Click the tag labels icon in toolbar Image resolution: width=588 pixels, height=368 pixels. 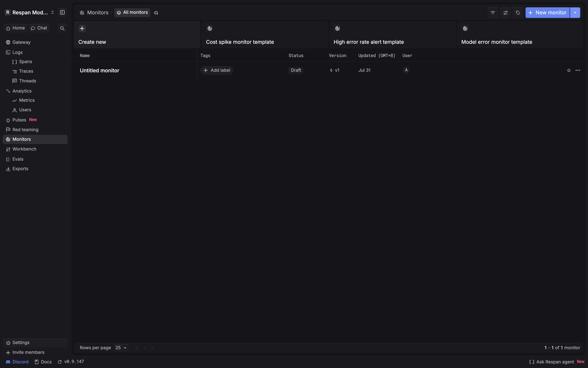tap(518, 13)
